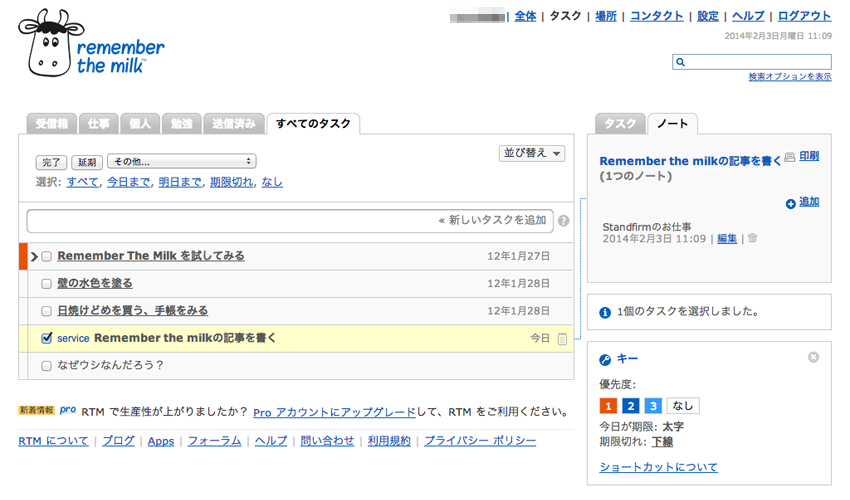Click the なし no-priority box
Screen dimensions: 850x500
click(683, 406)
